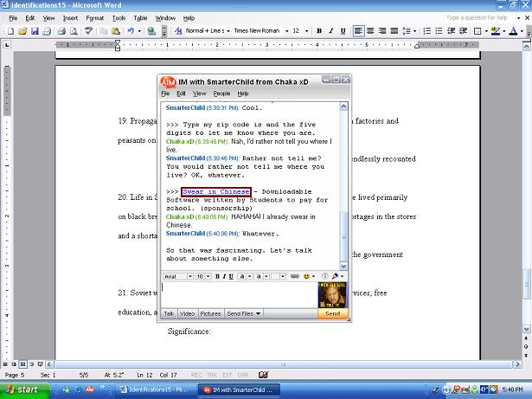This screenshot has width=532, height=399.
Task: Apply numbered list formatting in Word
Action: [427, 31]
